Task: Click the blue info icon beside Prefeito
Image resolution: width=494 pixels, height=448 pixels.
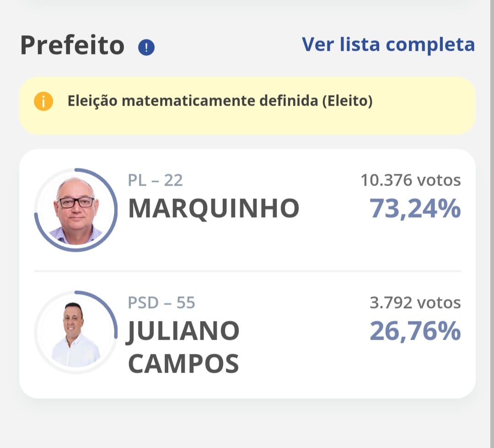Action: click(x=146, y=47)
